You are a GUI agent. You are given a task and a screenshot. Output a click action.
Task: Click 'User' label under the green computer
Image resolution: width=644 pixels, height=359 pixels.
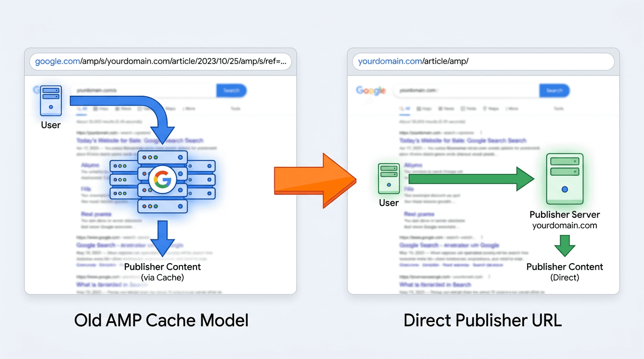(388, 203)
